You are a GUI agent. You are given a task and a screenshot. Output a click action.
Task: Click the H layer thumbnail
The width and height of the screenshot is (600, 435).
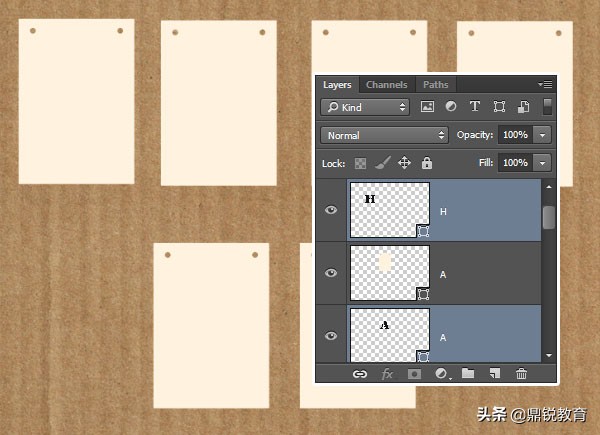coord(389,210)
